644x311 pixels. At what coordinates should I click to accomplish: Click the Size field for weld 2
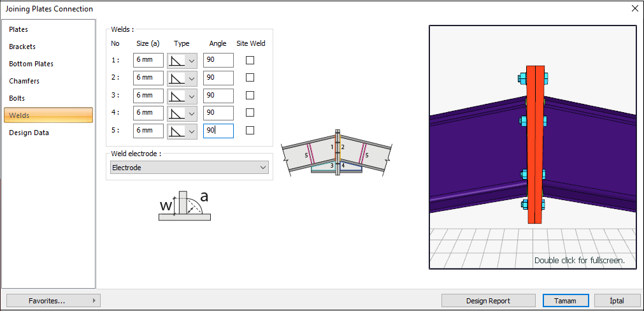(x=148, y=78)
